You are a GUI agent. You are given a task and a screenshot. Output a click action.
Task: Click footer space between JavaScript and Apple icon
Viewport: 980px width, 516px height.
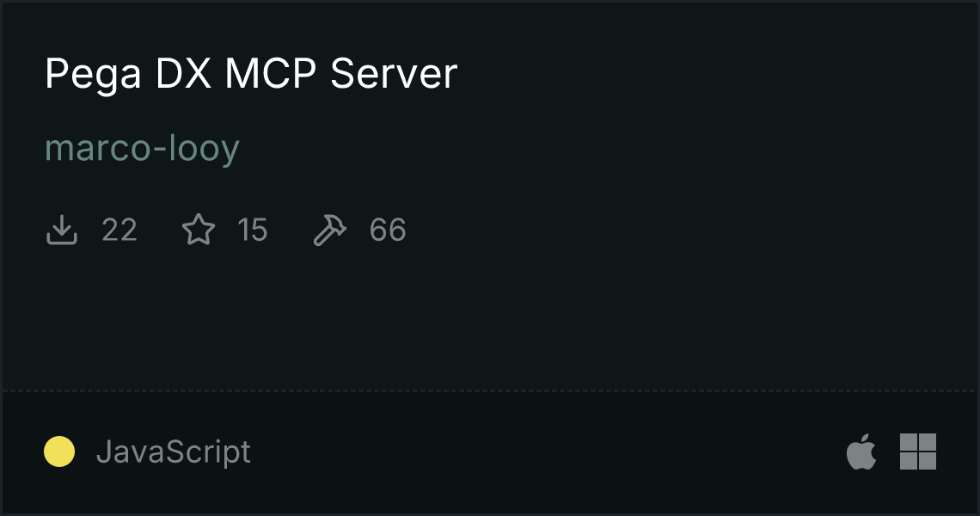(x=548, y=451)
